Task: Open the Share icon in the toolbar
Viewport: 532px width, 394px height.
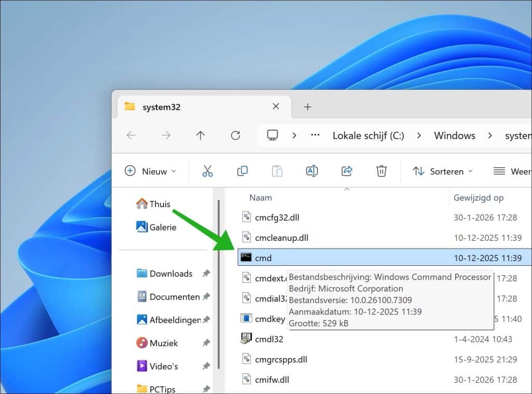Action: 347,170
